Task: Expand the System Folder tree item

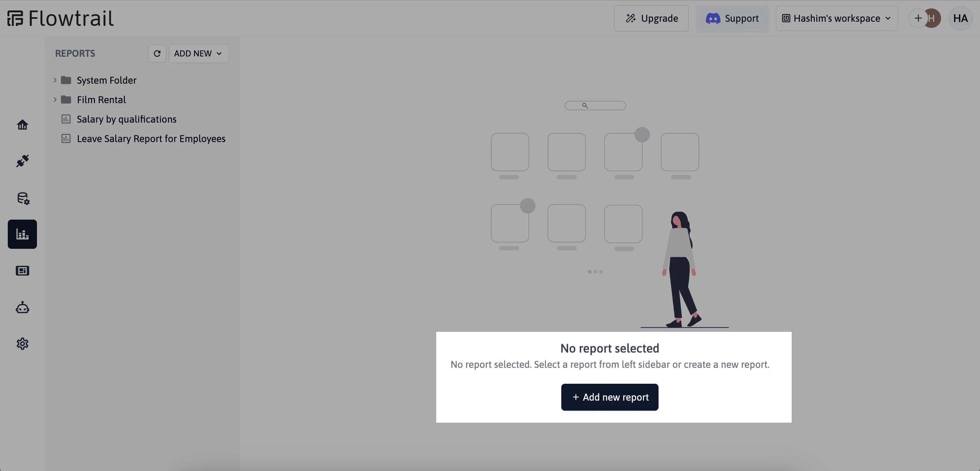Action: point(54,79)
